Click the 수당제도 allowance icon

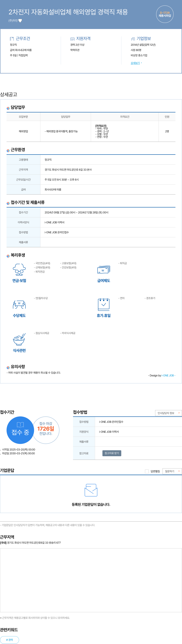click(x=19, y=304)
